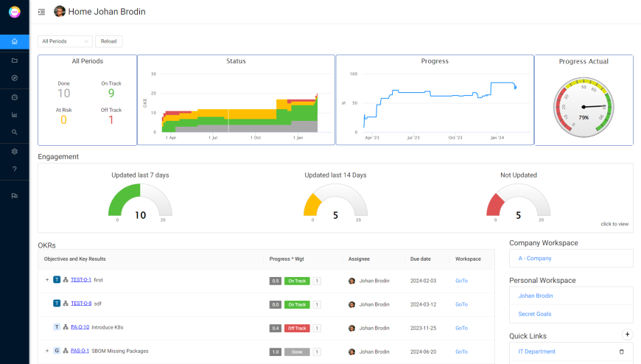Open the Secret Goals personal workspace
641x364 pixels.
[x=534, y=314]
